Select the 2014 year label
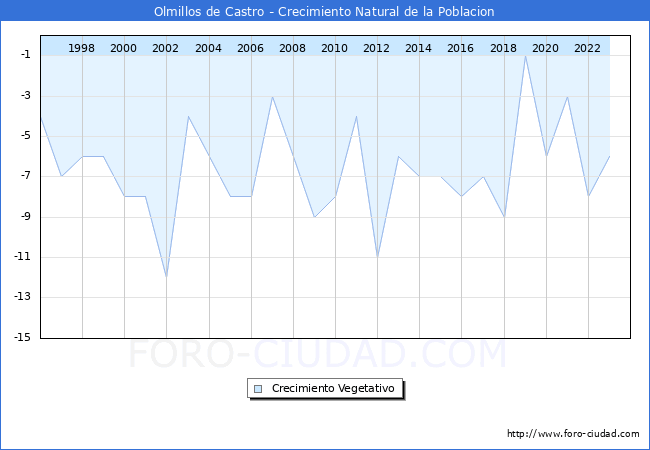The height and width of the screenshot is (450, 650). (x=418, y=48)
